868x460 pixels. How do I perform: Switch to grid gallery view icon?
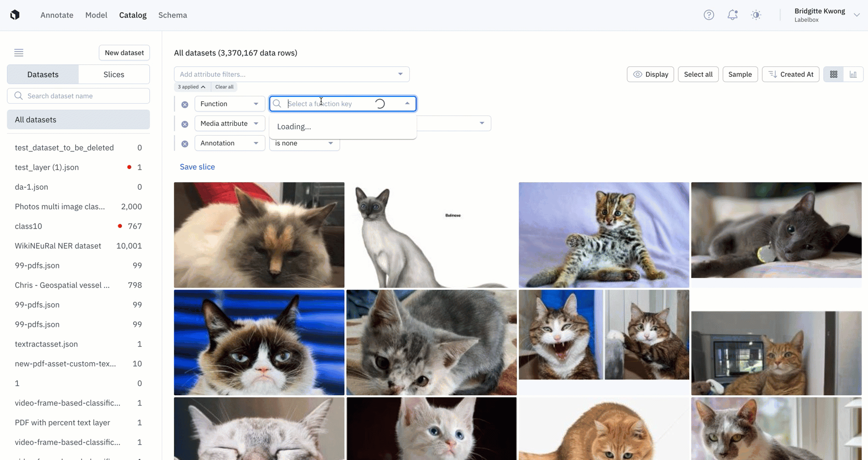coord(834,74)
